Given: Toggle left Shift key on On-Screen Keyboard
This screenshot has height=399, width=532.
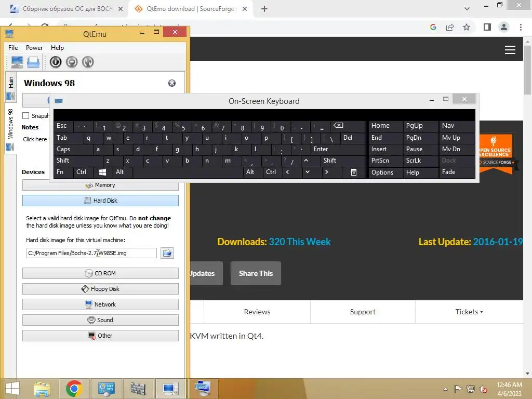Looking at the screenshot, I should point(78,161).
